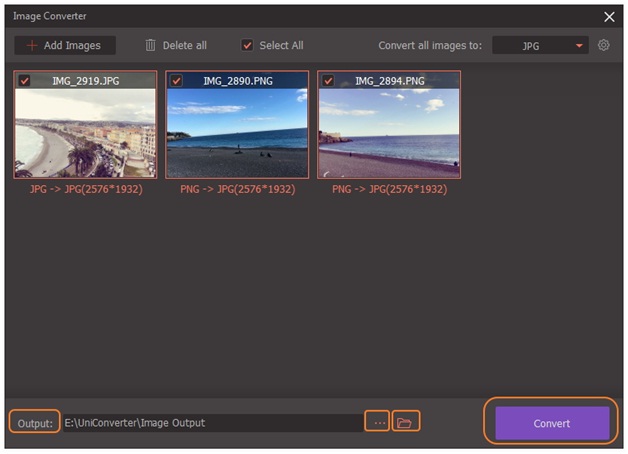628x454 pixels.
Task: Uncheck the IMG_2919.JPG checkbox
Action: (24, 80)
